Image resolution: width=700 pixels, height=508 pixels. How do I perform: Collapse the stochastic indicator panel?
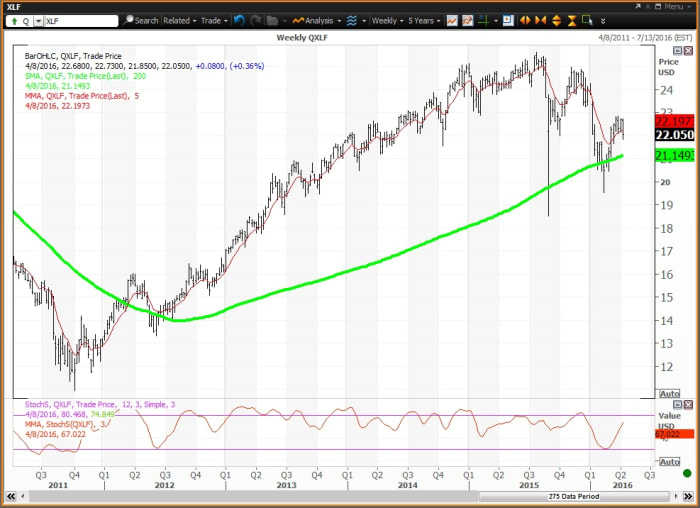coord(677,405)
